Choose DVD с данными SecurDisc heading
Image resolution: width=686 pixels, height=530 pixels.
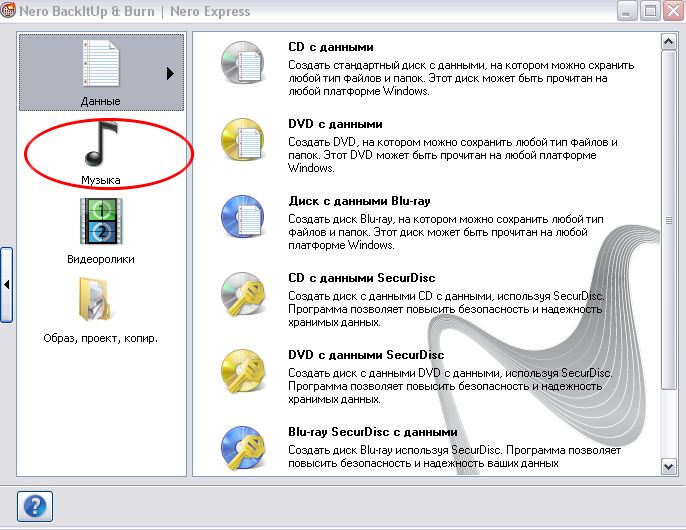[366, 355]
